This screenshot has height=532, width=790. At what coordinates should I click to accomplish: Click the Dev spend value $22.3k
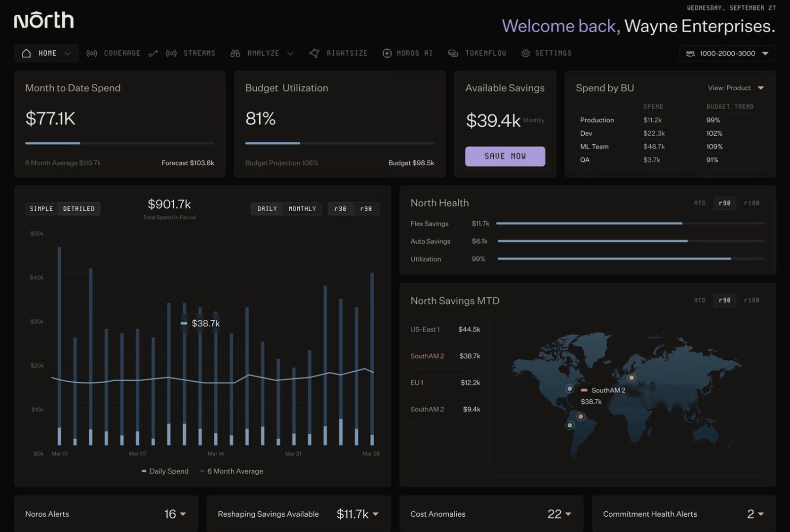[x=654, y=134]
